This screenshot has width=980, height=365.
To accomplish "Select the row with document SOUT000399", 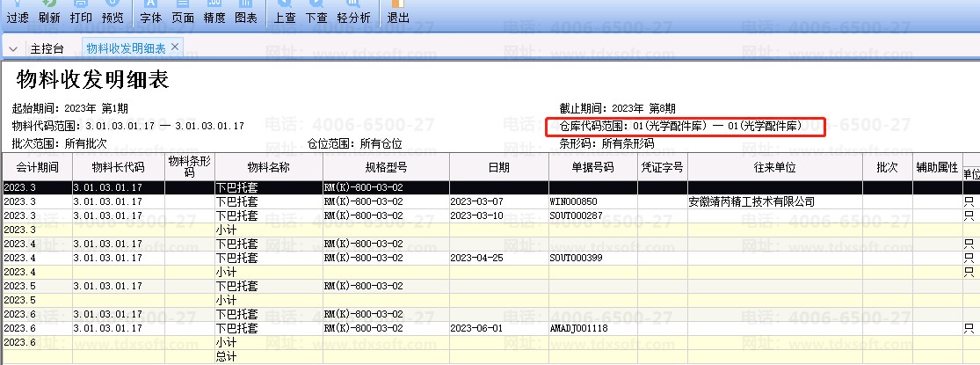I will 573,258.
